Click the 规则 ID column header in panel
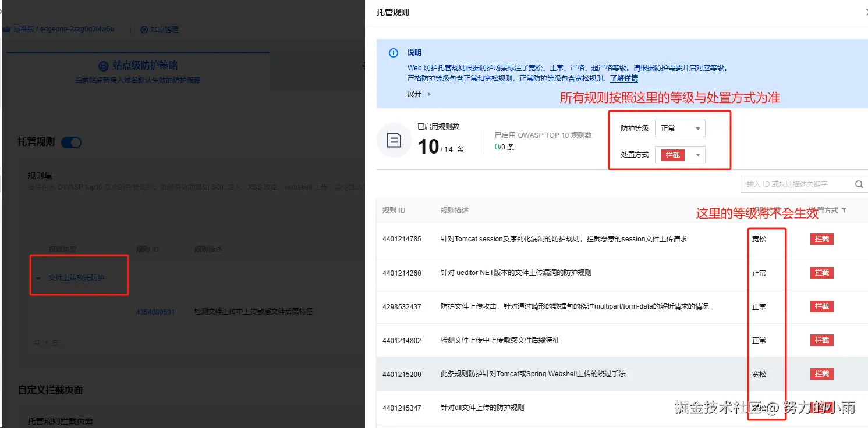 coord(394,211)
